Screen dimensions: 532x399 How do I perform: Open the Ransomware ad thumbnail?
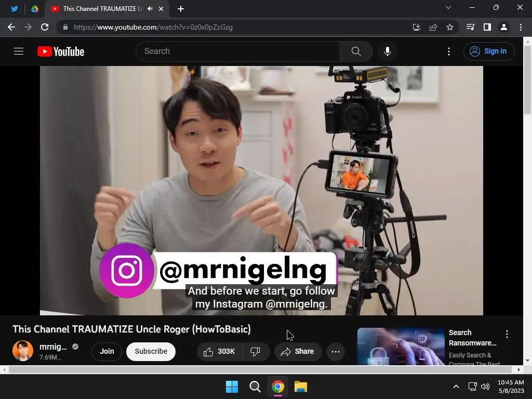401,347
